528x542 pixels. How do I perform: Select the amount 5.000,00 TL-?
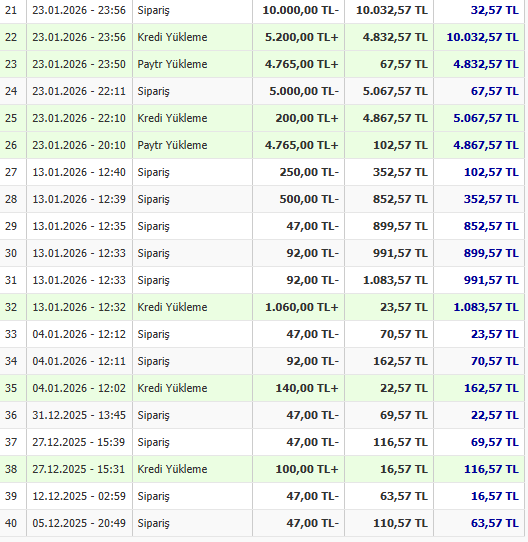[x=304, y=91]
